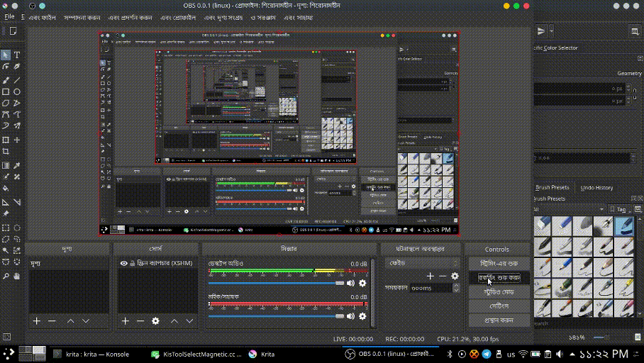This screenshot has height=363, width=644.
Task: Move selected scene down
Action: click(85, 321)
